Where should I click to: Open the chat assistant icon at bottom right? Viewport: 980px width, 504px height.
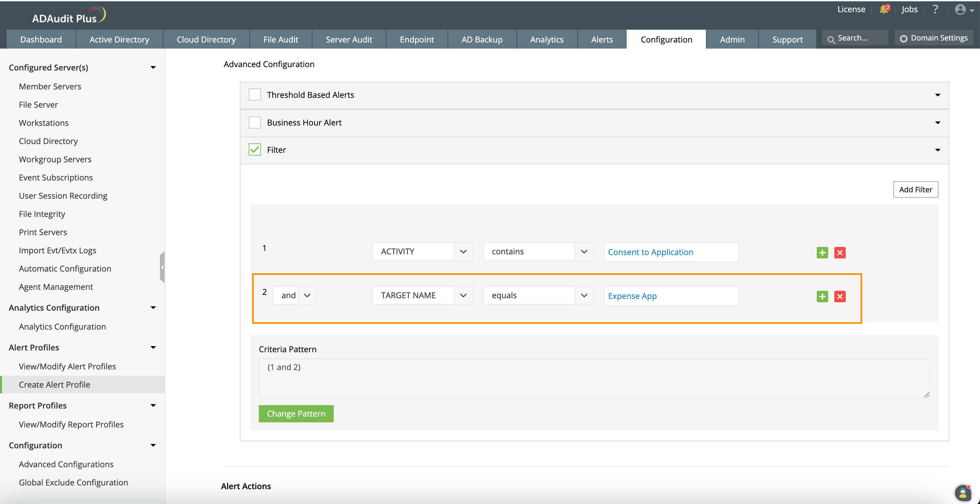962,493
